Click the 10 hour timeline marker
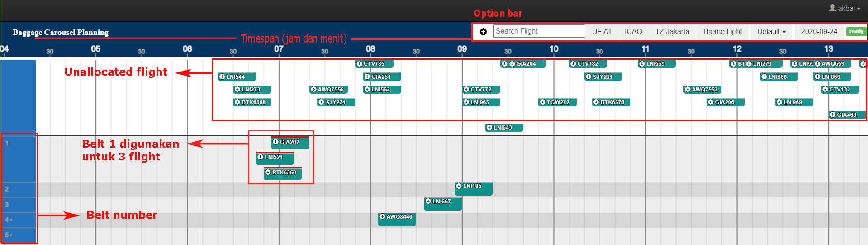Viewport: 868px width, 245px height. (x=554, y=49)
